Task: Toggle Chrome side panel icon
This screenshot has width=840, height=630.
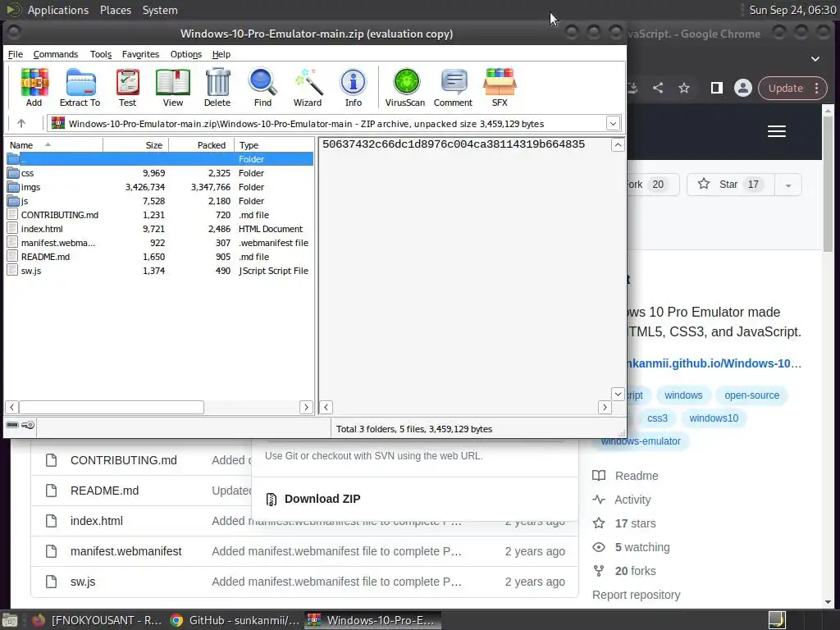Action: point(717,88)
